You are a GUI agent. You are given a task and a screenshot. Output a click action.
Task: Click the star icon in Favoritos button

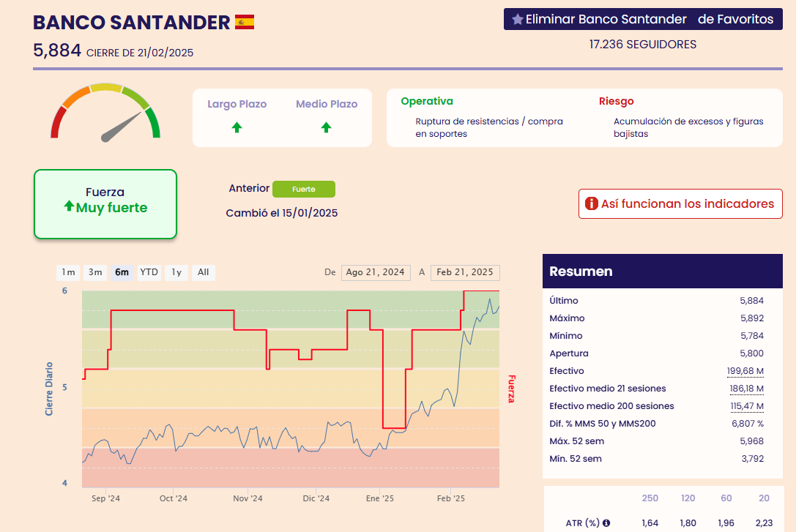tap(517, 19)
